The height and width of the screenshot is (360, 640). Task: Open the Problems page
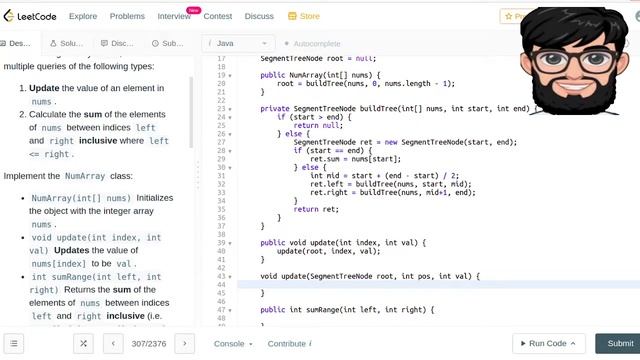click(127, 16)
